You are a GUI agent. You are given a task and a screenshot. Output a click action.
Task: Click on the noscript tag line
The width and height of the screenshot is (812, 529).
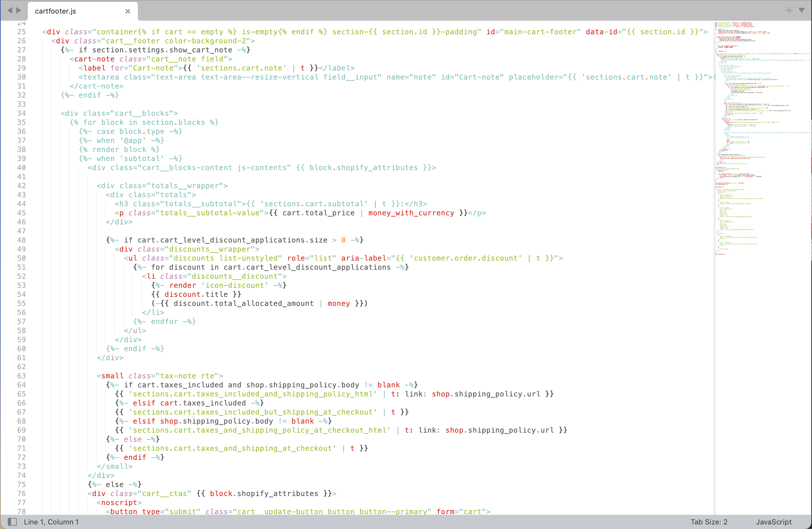[x=119, y=503]
